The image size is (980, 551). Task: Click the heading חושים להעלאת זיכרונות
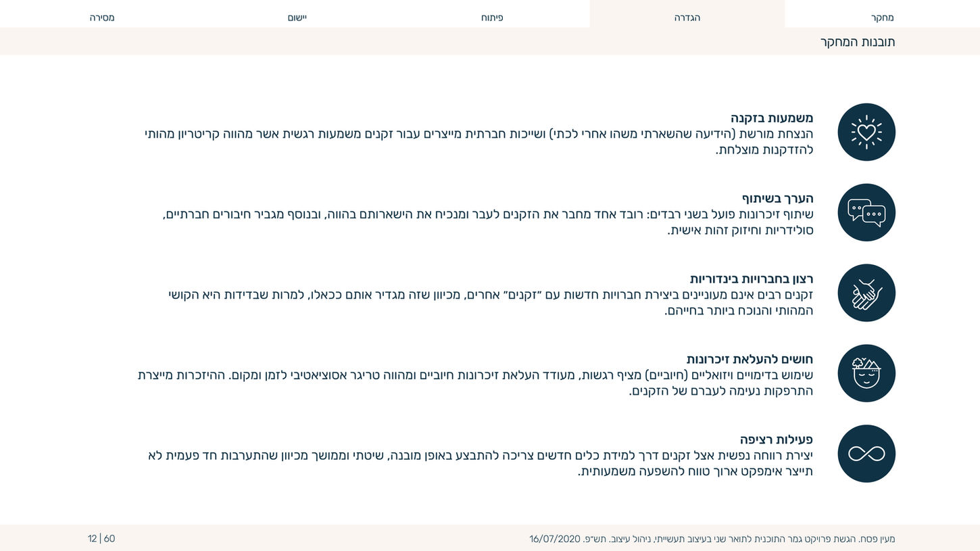[750, 360]
